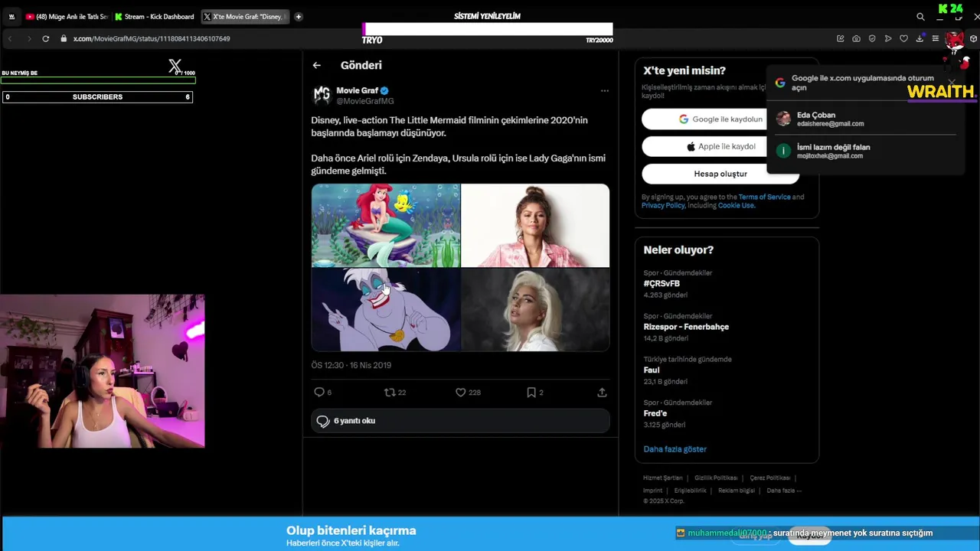Choose the Eda Çoban Google account

tap(866, 119)
